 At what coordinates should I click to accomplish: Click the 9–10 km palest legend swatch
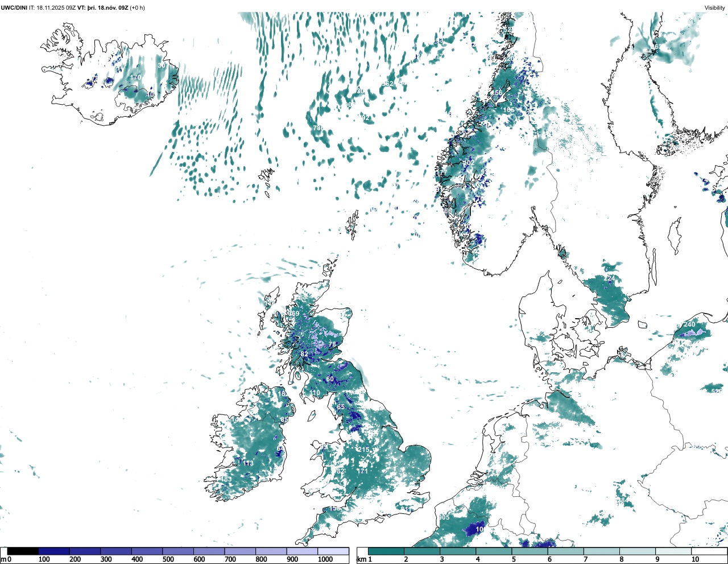pos(673,551)
